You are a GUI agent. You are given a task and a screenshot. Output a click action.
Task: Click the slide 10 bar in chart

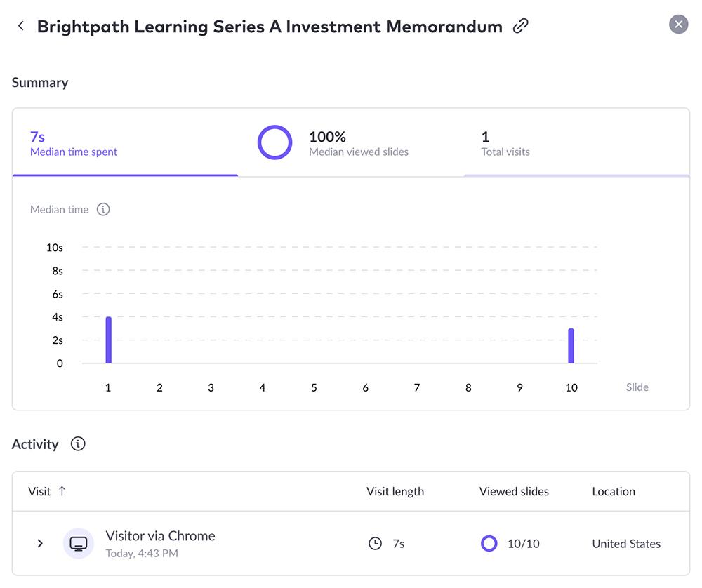(571, 346)
